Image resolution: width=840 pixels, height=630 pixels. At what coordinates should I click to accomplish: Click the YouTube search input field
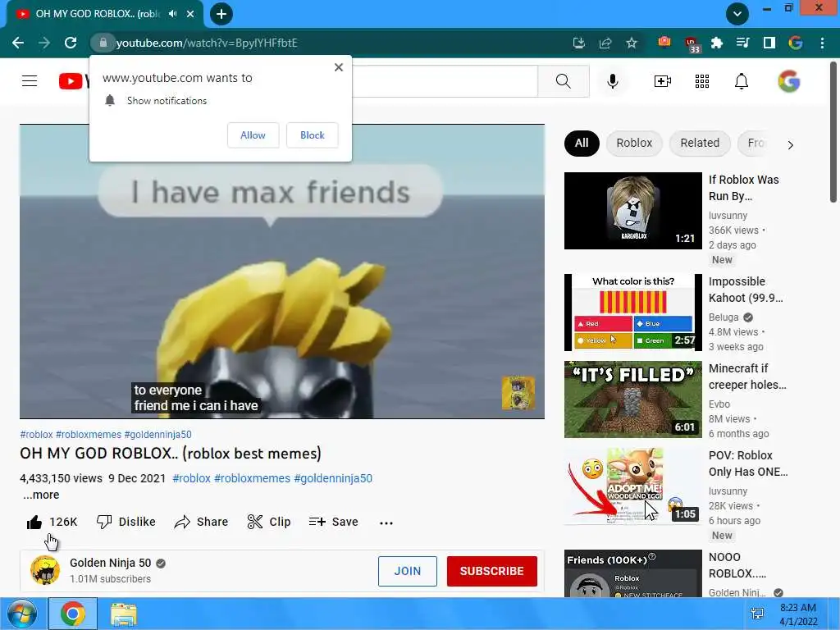[x=445, y=81]
